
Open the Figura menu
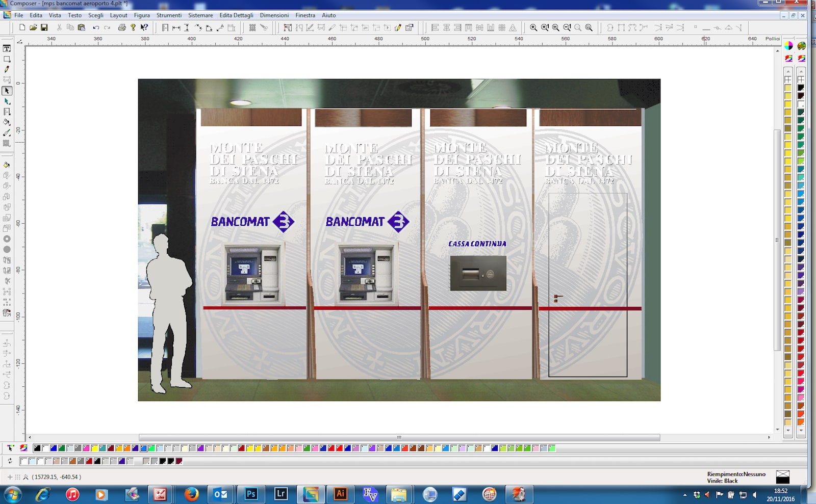coord(142,15)
